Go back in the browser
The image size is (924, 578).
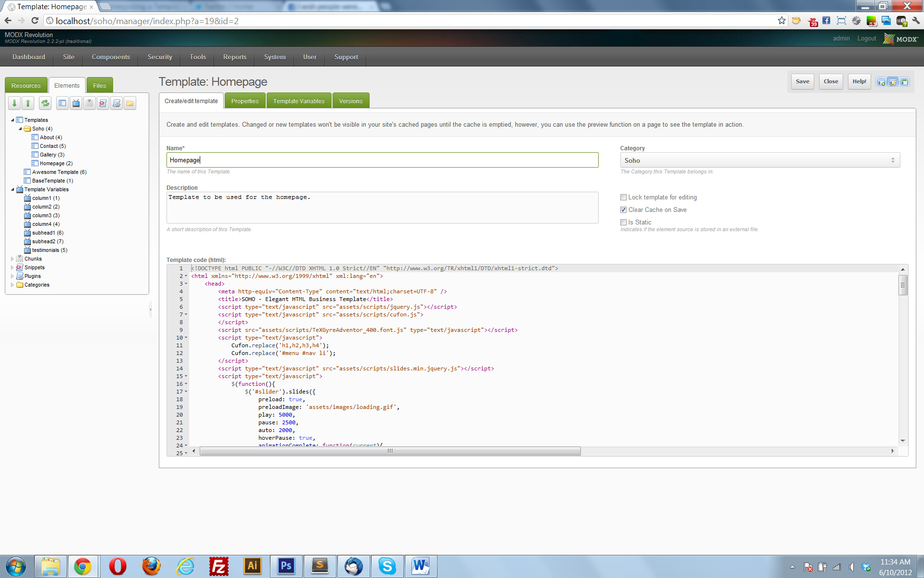click(x=8, y=21)
